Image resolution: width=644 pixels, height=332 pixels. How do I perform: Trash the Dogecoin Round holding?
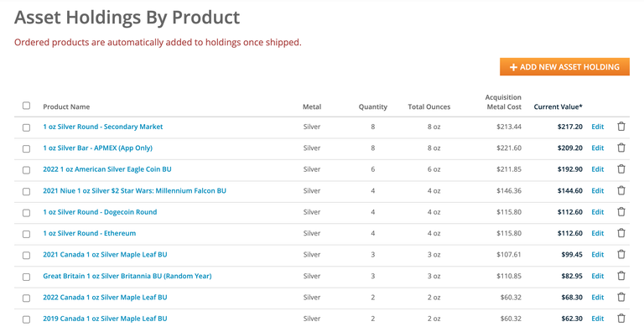621,212
